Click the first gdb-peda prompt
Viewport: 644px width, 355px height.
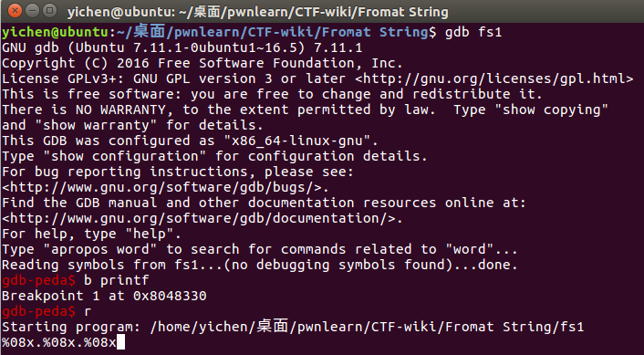(38, 281)
